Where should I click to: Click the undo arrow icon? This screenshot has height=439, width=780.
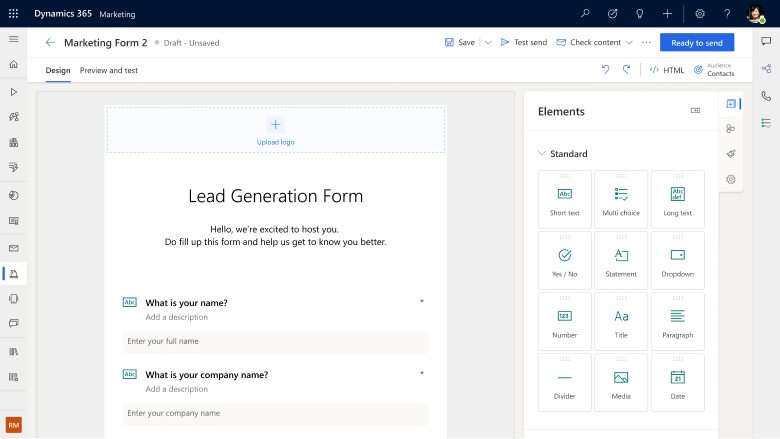click(605, 70)
